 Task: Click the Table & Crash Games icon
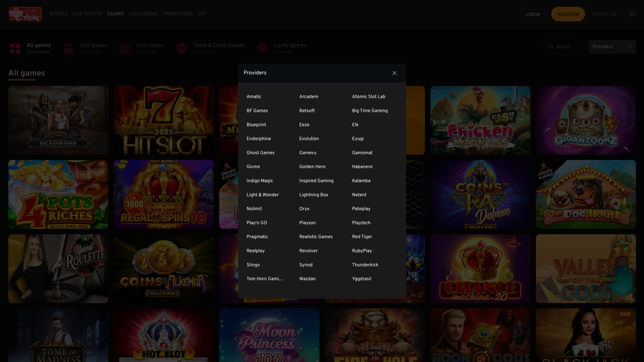tap(182, 48)
